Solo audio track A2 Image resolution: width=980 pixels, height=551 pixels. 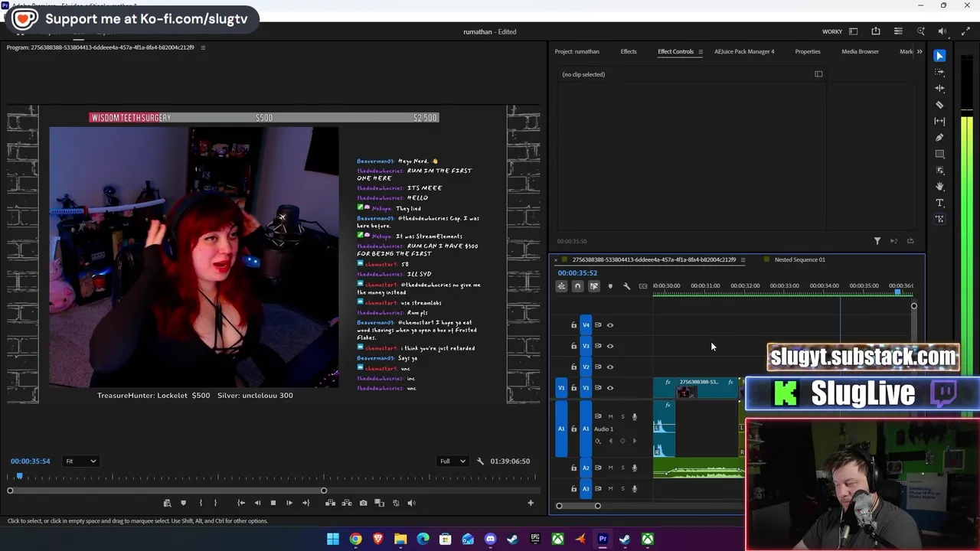tap(622, 468)
